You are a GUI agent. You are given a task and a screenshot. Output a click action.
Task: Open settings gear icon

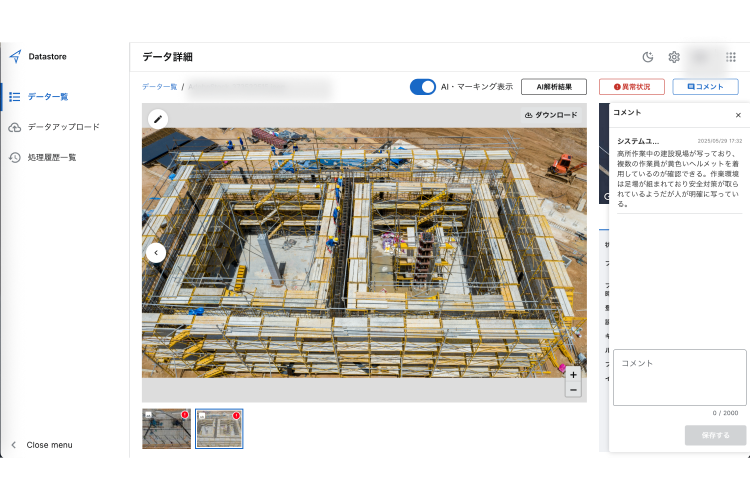[x=674, y=57]
